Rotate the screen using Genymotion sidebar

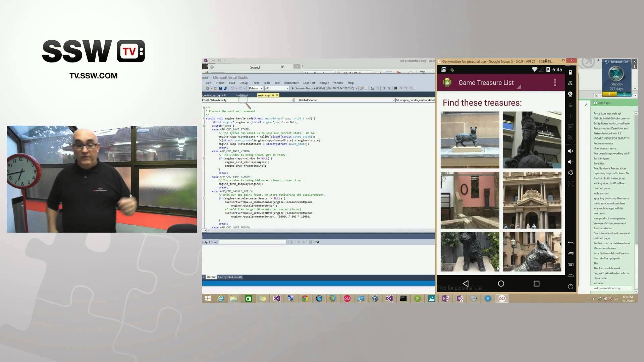pyautogui.click(x=570, y=173)
